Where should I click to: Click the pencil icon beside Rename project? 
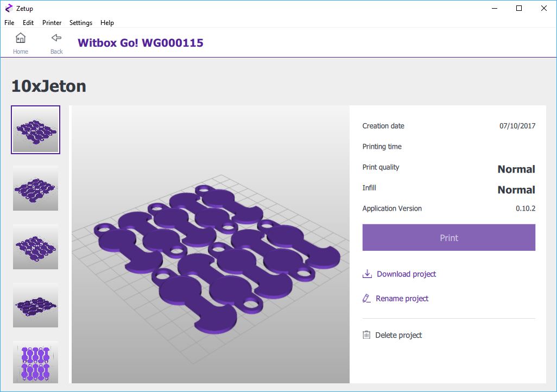coord(367,298)
